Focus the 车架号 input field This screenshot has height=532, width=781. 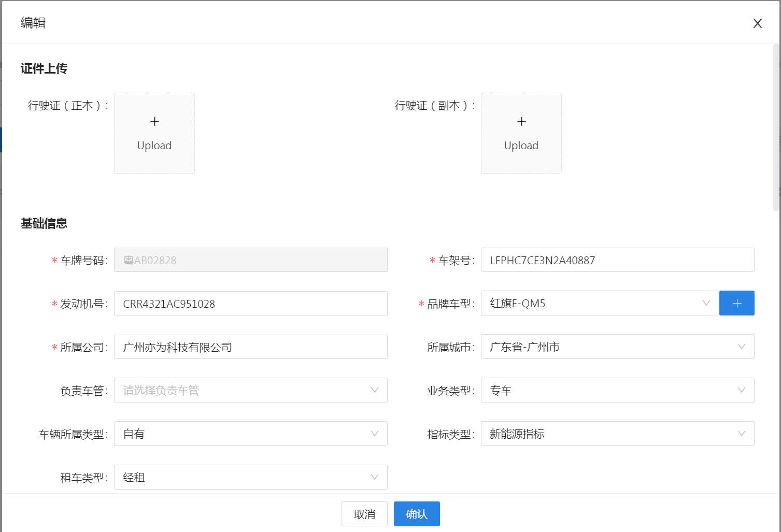tap(617, 260)
